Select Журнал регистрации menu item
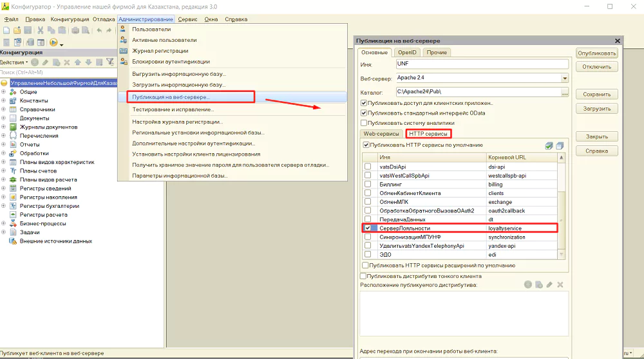 coord(232,51)
